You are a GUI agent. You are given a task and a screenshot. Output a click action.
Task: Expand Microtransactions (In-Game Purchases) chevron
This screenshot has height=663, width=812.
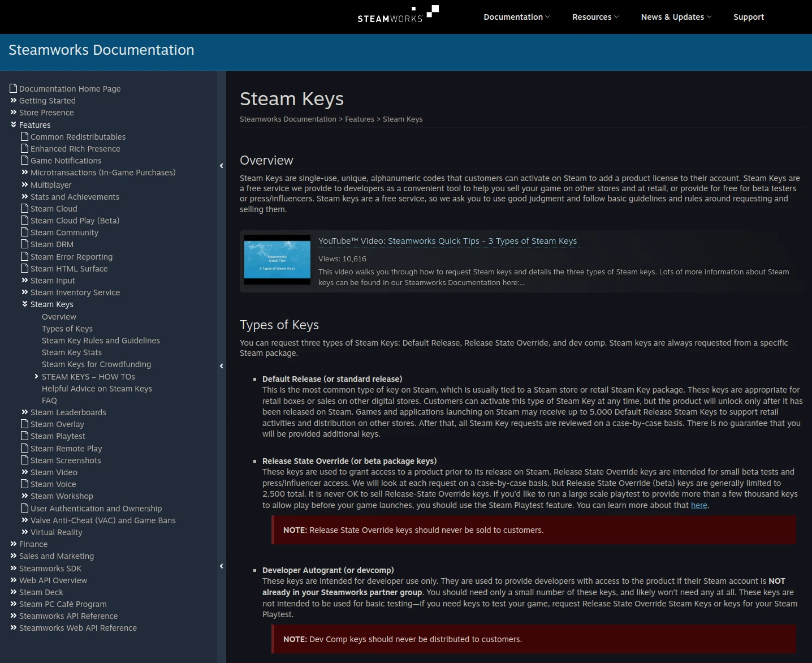(25, 172)
